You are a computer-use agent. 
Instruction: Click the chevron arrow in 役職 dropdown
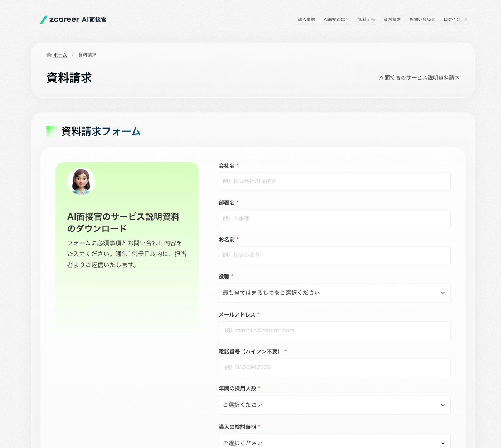[x=443, y=293]
